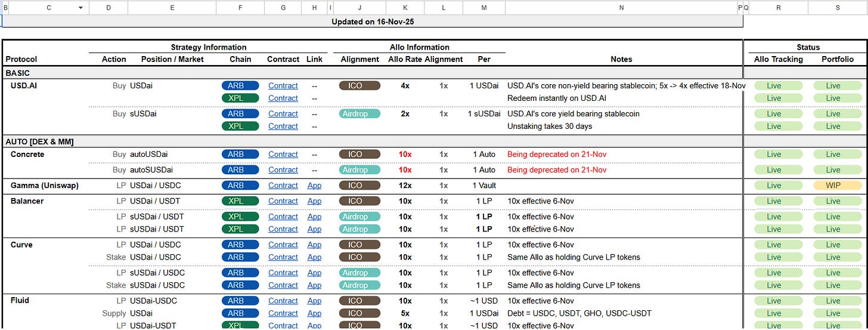Screen dimensions: 868x330
Task: Select column G header
Action: click(283, 7)
